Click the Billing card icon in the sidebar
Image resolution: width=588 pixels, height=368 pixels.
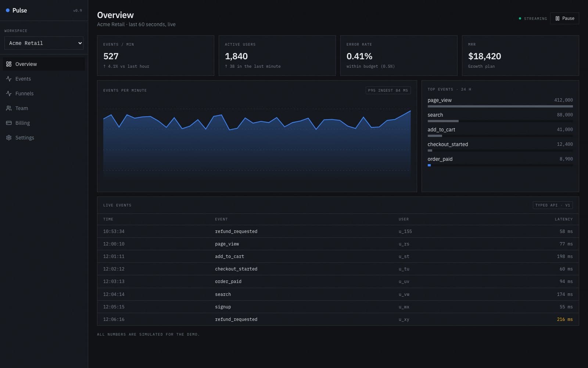pyautogui.click(x=9, y=123)
